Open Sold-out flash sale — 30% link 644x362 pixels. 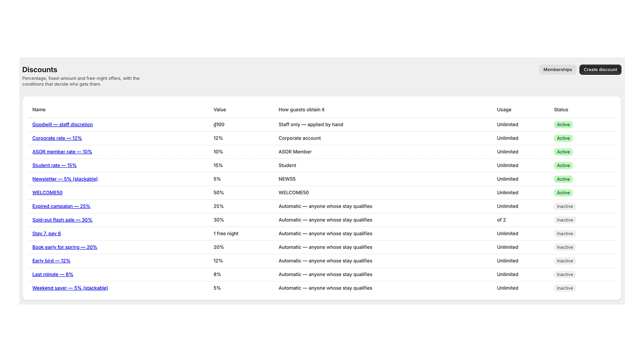coord(62,220)
